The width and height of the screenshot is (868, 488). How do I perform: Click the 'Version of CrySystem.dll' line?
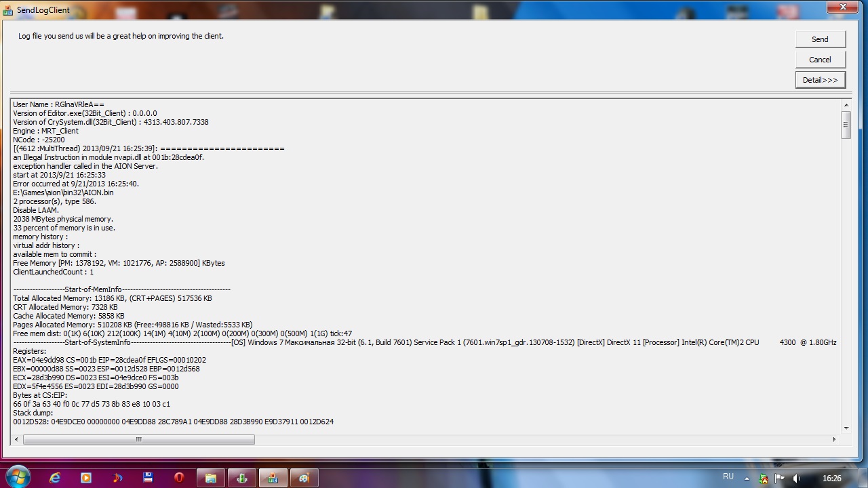click(111, 122)
